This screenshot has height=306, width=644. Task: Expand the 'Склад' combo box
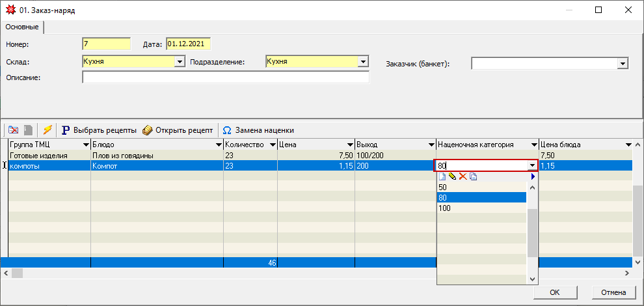180,62
